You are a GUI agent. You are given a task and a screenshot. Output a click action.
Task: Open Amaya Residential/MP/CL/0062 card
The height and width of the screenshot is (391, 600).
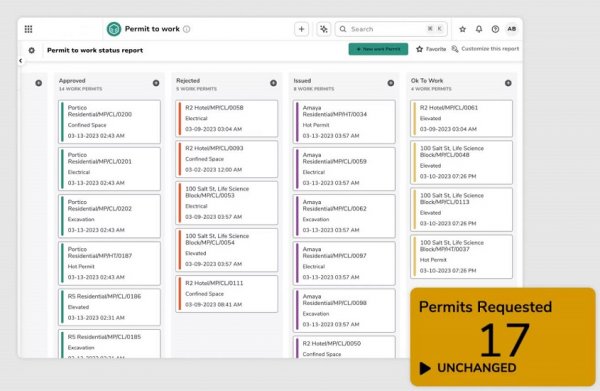344,216
